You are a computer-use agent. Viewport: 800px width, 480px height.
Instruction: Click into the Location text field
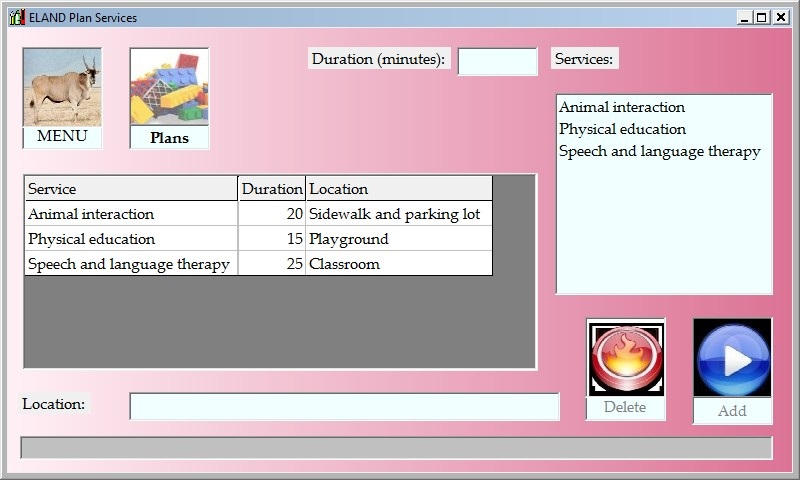[x=344, y=406]
